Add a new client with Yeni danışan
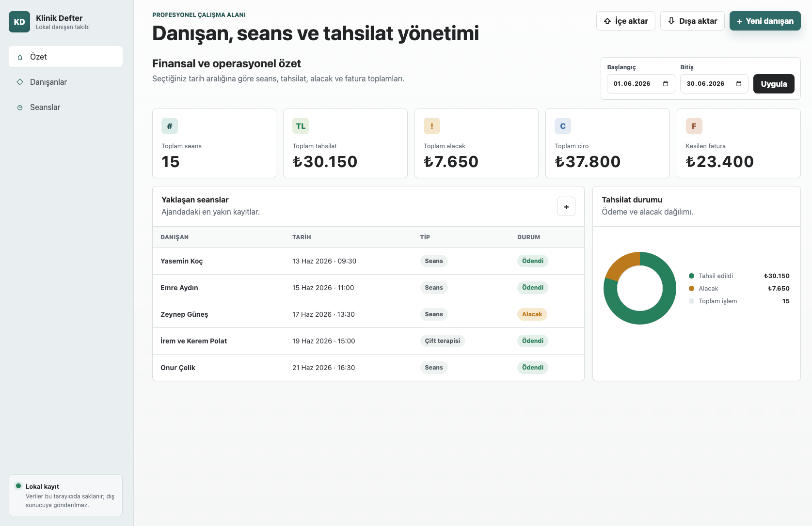Image resolution: width=812 pixels, height=526 pixels. [765, 21]
